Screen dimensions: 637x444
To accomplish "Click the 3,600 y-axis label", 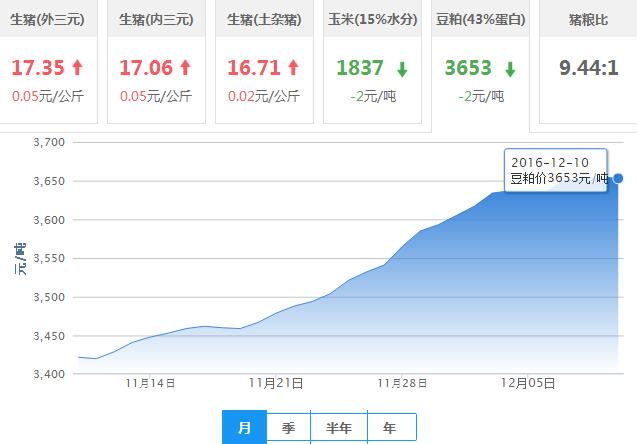I will (x=49, y=220).
